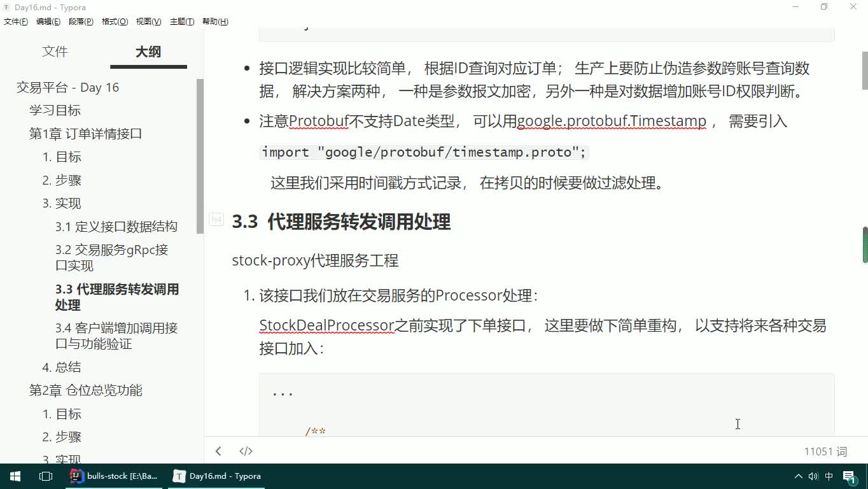Image resolution: width=868 pixels, height=489 pixels.
Task: Open the 主题(T) menu
Action: tap(182, 22)
